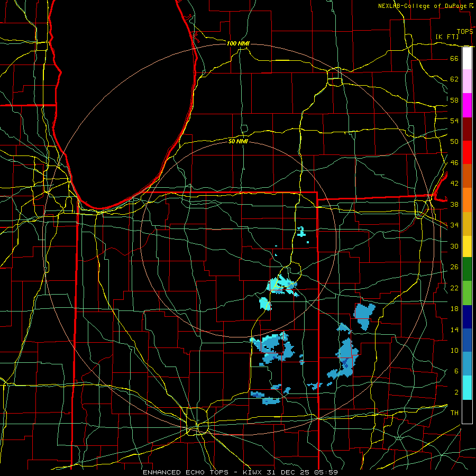Click the 14 value on the legend
Image resolution: width=476 pixels, height=476 pixels.
pyautogui.click(x=454, y=329)
